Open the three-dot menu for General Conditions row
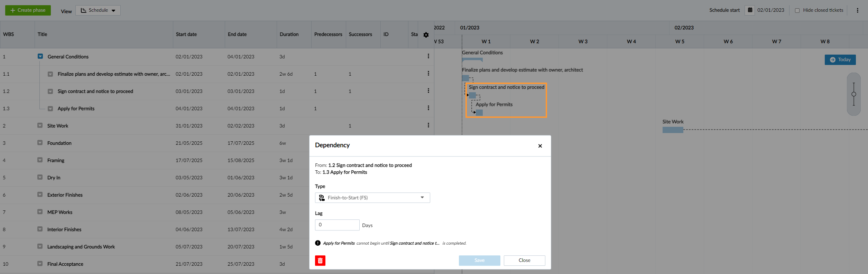Screen dimensions: 868x274 coord(428,56)
